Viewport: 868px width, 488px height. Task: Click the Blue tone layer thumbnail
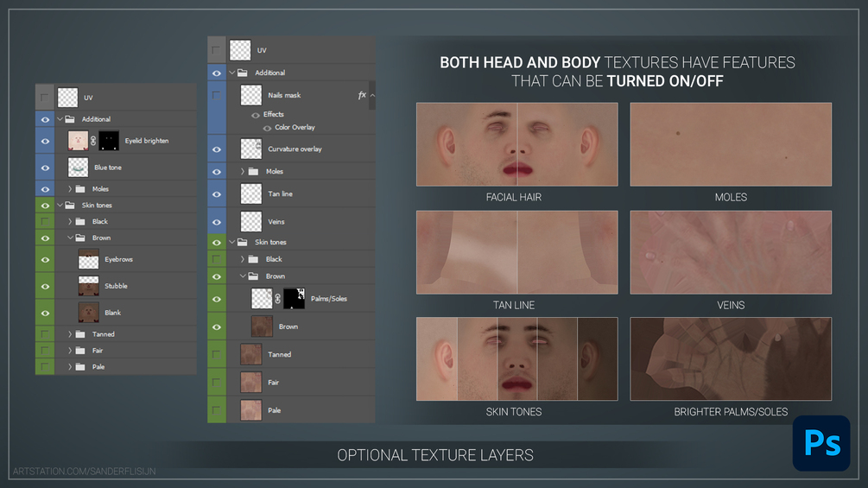pos(78,167)
